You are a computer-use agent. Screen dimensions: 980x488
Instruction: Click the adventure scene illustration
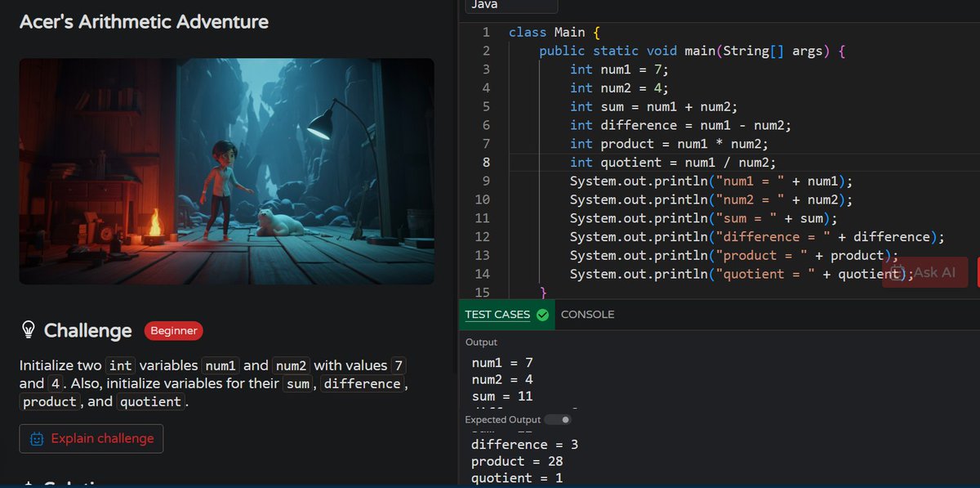[226, 171]
